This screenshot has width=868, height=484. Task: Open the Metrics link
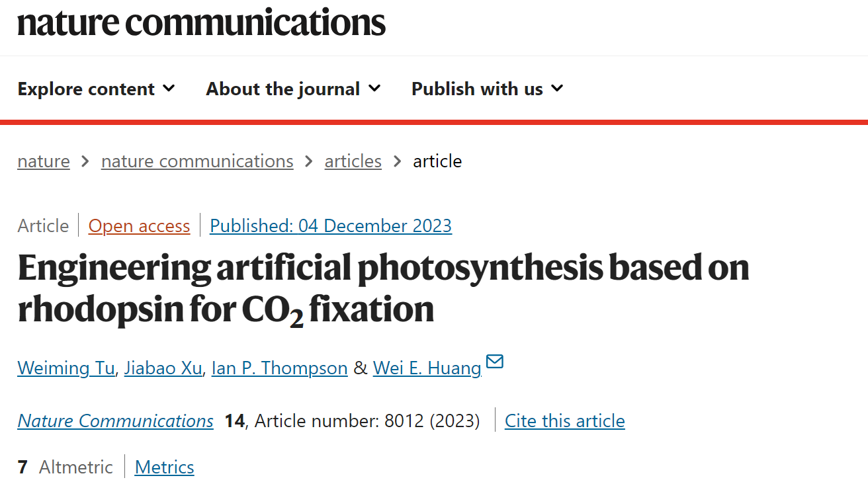[165, 467]
